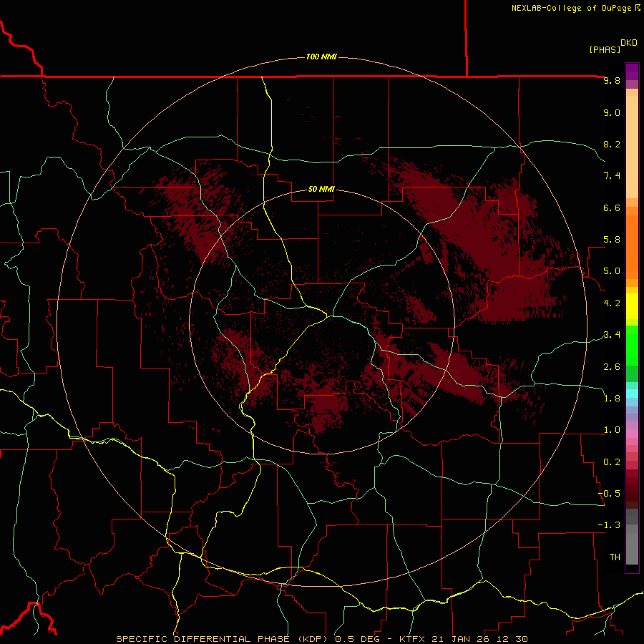Click the 8.2 value on color scale
Viewport: 644px width, 644px height.
pos(612,144)
